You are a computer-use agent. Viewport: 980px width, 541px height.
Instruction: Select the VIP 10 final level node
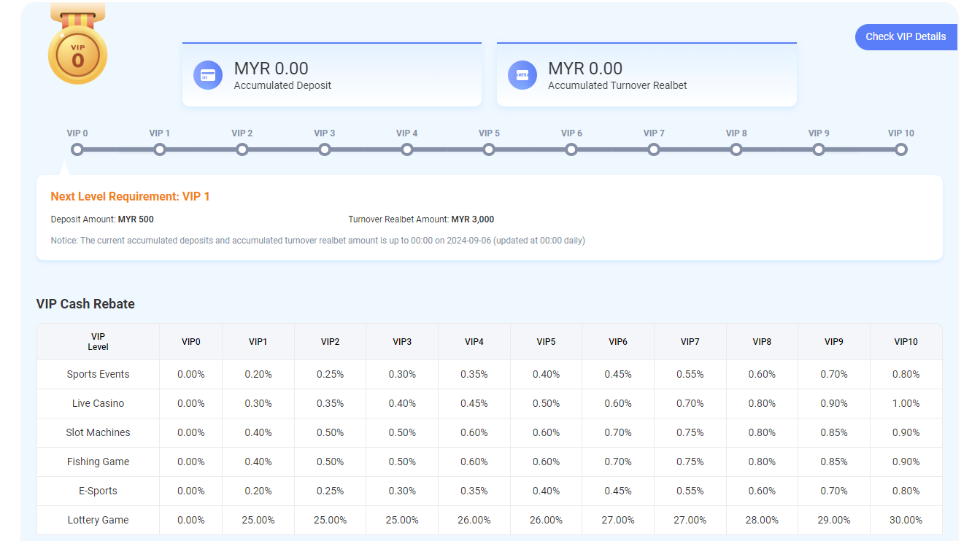click(x=901, y=149)
